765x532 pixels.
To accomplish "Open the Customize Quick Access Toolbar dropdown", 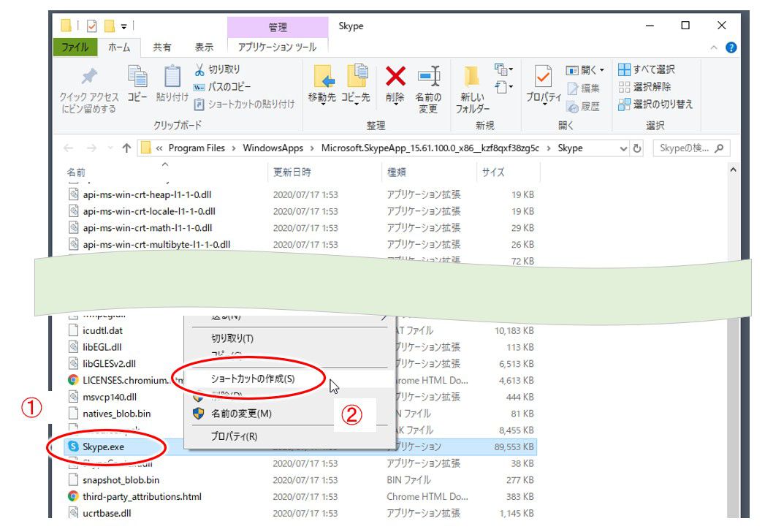I will point(124,26).
